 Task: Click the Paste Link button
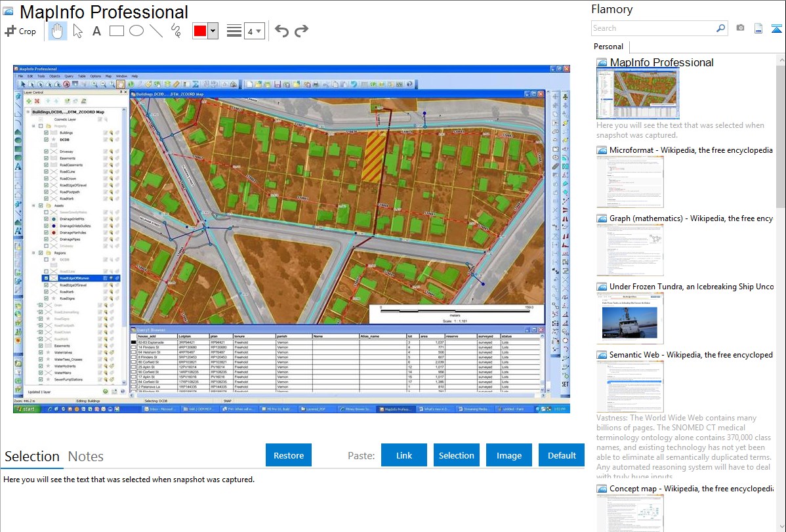(404, 455)
